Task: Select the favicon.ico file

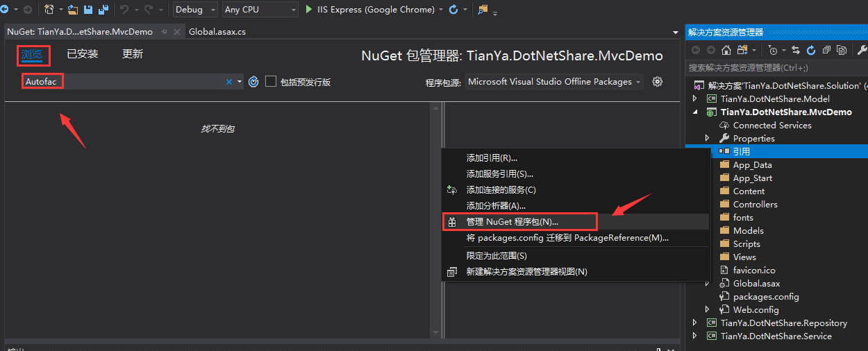Action: click(754, 271)
